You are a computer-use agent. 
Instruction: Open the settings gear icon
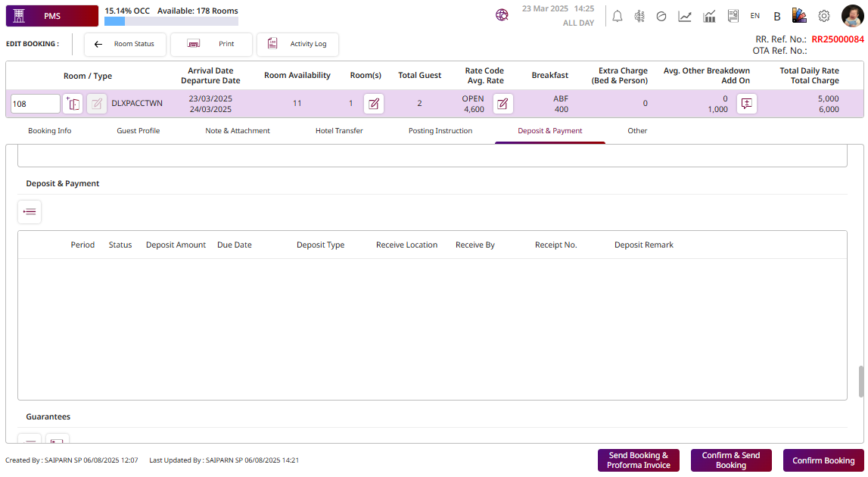coord(824,16)
